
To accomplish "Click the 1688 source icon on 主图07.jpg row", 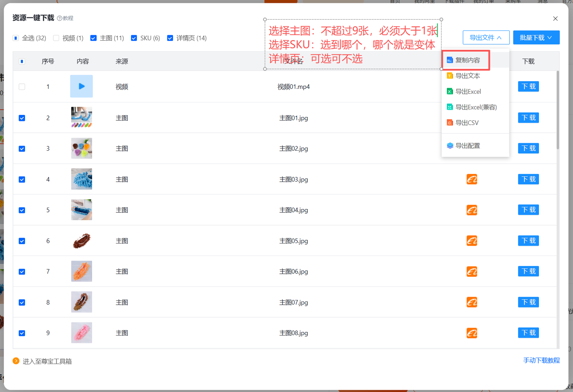I will pyautogui.click(x=472, y=302).
